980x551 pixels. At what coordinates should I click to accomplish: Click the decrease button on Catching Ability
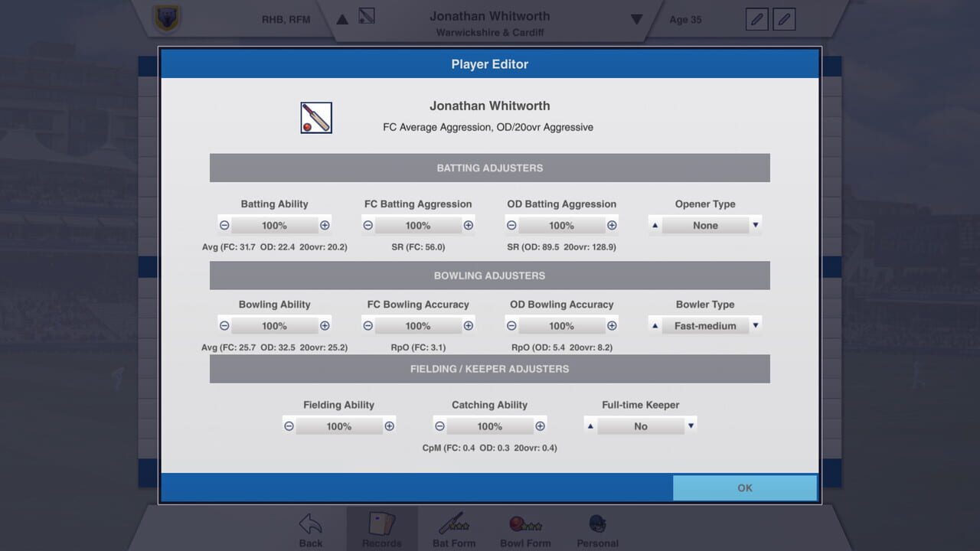click(x=439, y=425)
